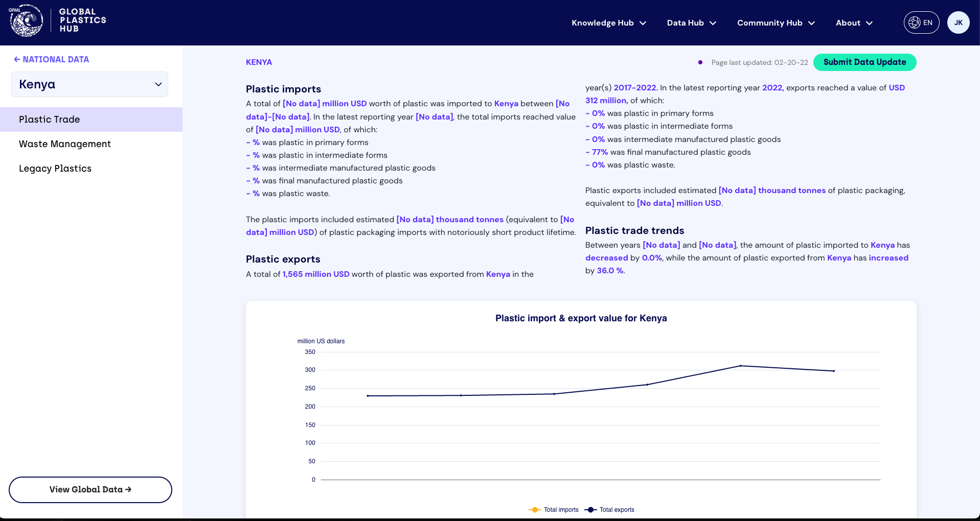Expand the Community Hub menu
The image size is (980, 521).
click(x=776, y=23)
